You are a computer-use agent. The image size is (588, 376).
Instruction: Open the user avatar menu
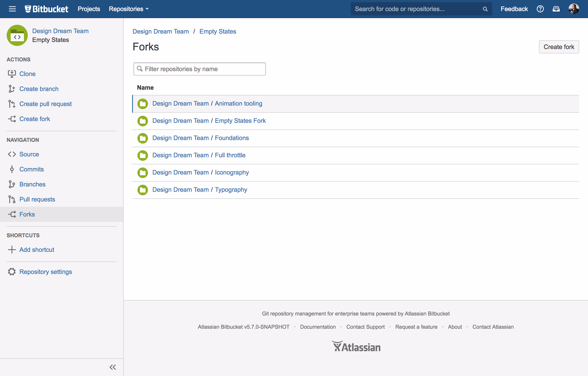coord(574,9)
